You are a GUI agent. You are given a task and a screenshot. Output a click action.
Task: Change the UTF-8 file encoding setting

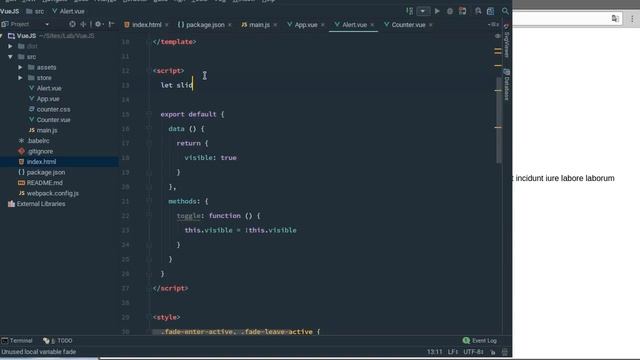(x=473, y=352)
